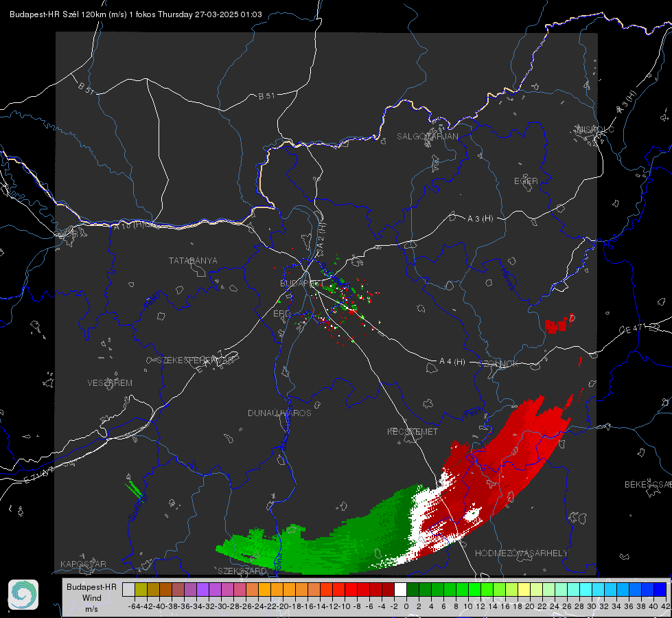Screen dimensions: 672x618
Task: Select the HÓDMEZŐVÁSÁRHELY city label
Action: (x=521, y=553)
